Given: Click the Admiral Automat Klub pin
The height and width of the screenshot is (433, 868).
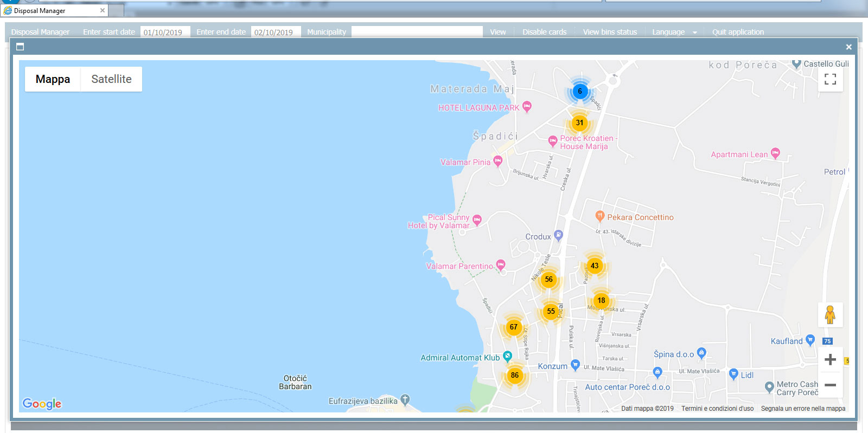Looking at the screenshot, I should 507,356.
